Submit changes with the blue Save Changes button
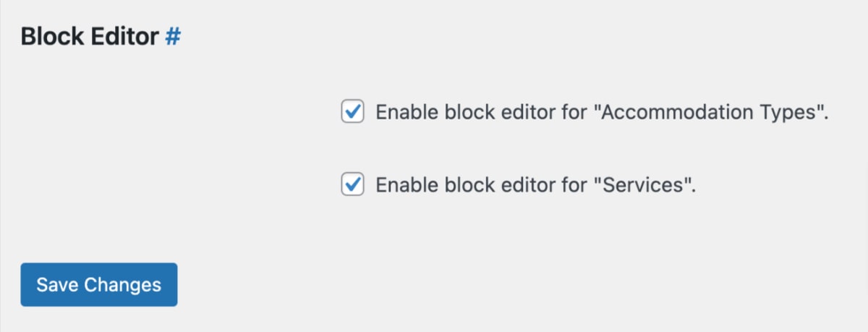This screenshot has width=868, height=332. 99,284
